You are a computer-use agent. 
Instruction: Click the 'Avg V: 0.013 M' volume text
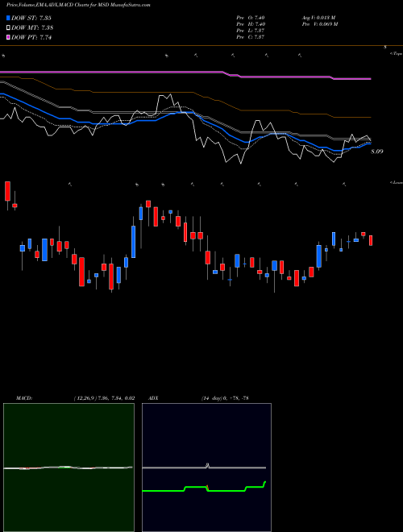tap(318, 18)
